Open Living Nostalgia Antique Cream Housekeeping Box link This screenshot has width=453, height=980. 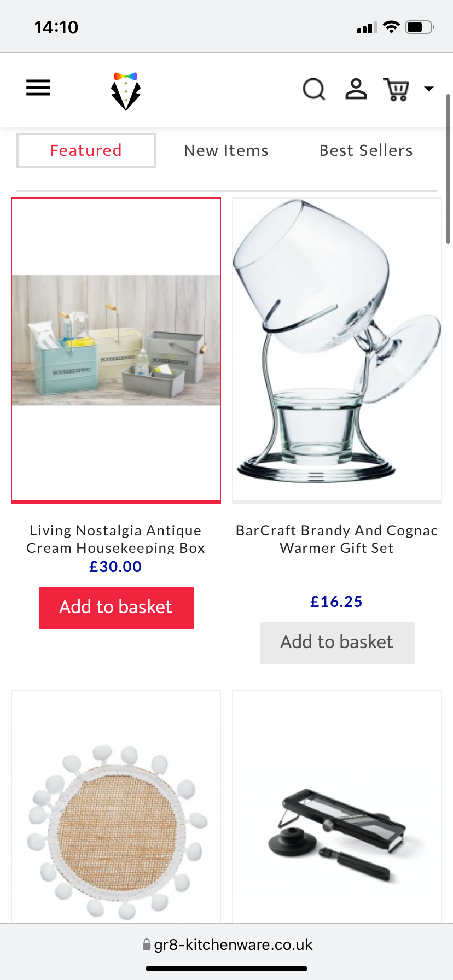(115, 539)
